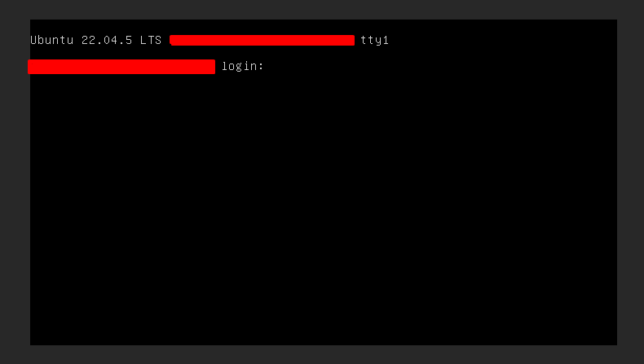
Task: Click the left end of the login-line redaction
Action: pyautogui.click(x=29, y=67)
